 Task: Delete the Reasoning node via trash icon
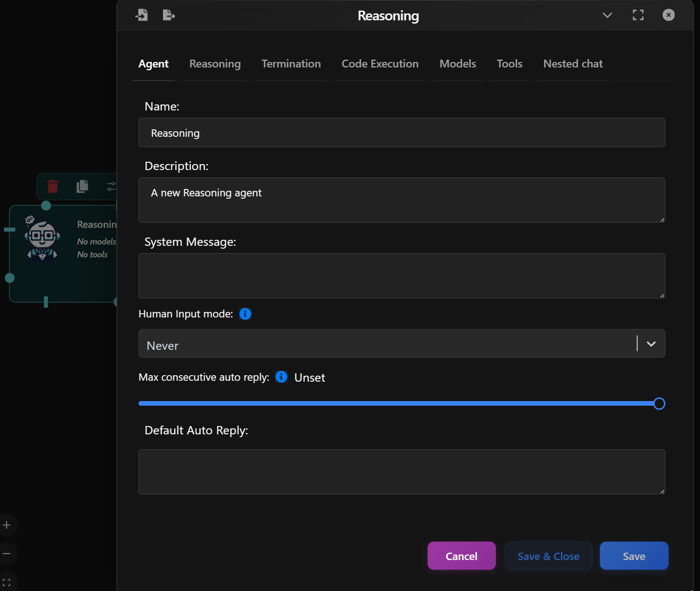pyautogui.click(x=52, y=186)
